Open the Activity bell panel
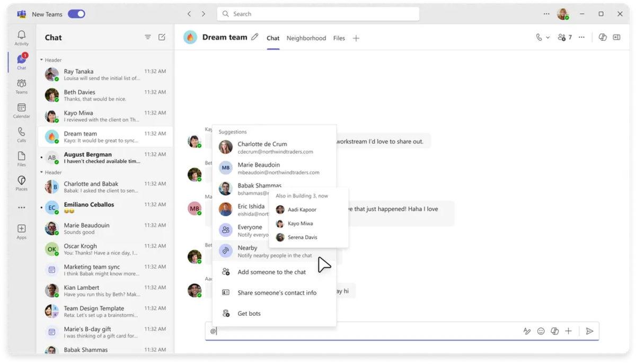This screenshot has width=636, height=364. coord(21,33)
